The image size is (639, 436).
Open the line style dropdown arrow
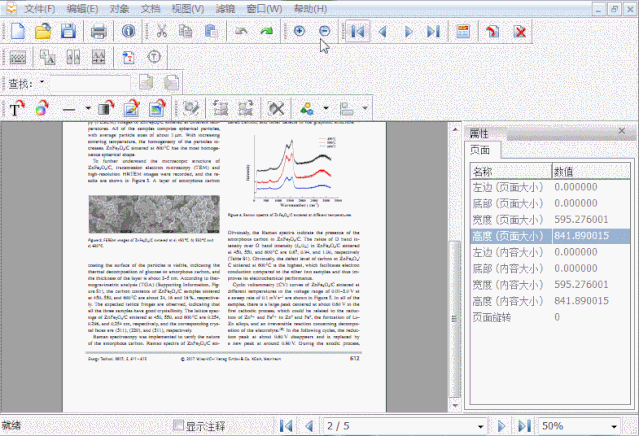87,108
